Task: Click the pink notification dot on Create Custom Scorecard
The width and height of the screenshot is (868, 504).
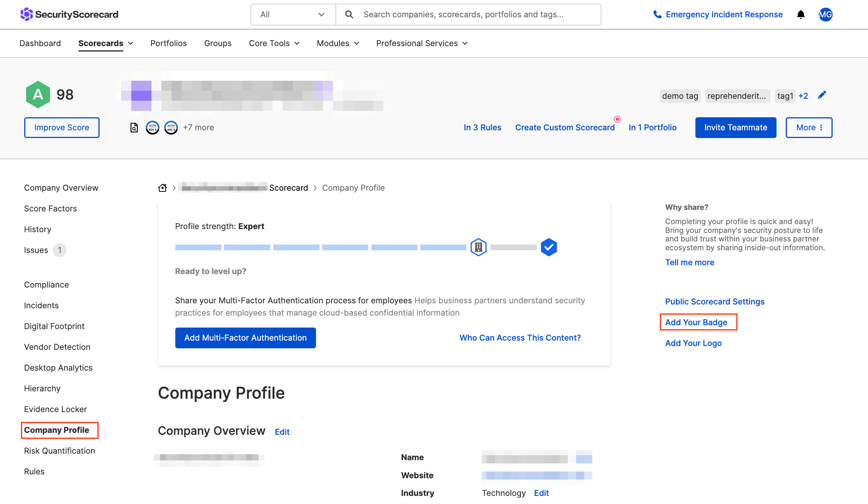Action: pos(617,119)
